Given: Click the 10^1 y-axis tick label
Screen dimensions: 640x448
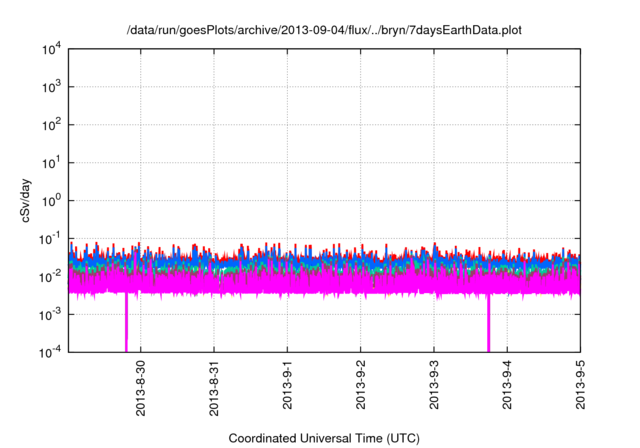Looking at the screenshot, I should click(x=51, y=163).
